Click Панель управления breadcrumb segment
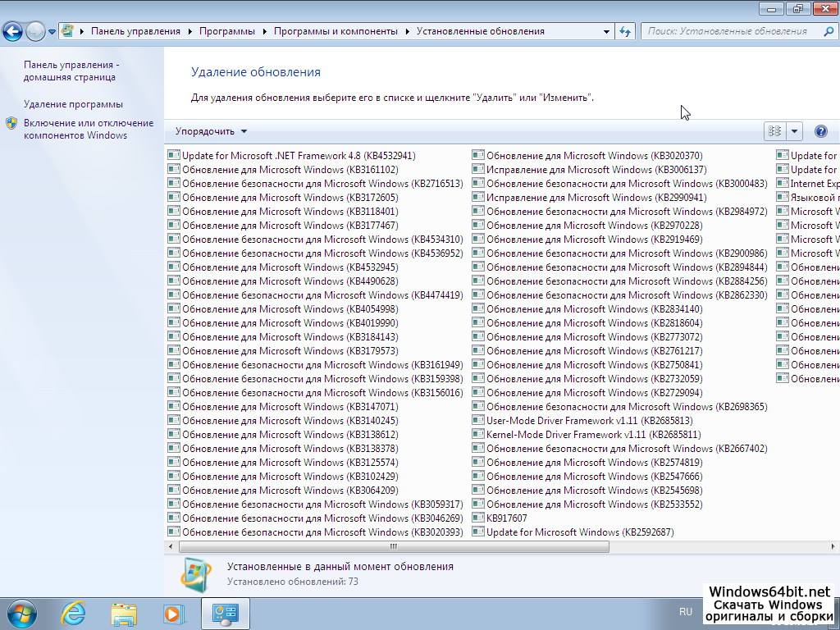 (135, 31)
